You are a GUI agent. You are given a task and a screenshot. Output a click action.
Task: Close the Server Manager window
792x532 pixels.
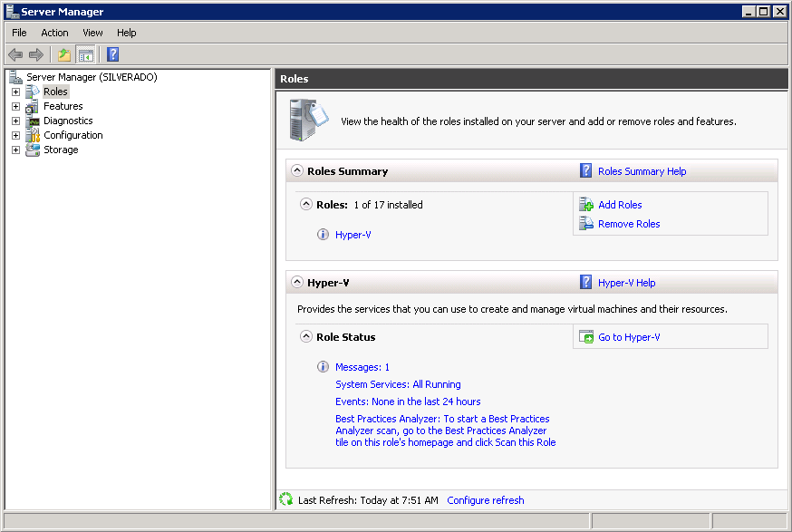click(x=780, y=11)
